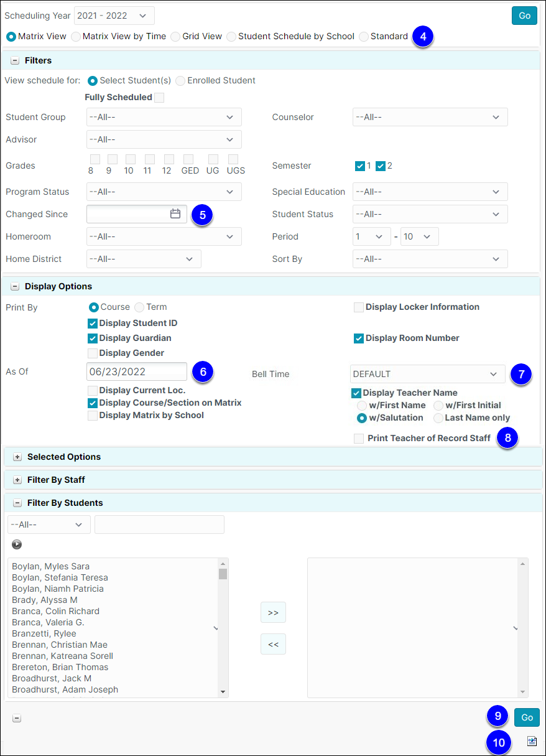Click the export icon below bottom Go button
This screenshot has height=756, width=546.
coord(532,741)
